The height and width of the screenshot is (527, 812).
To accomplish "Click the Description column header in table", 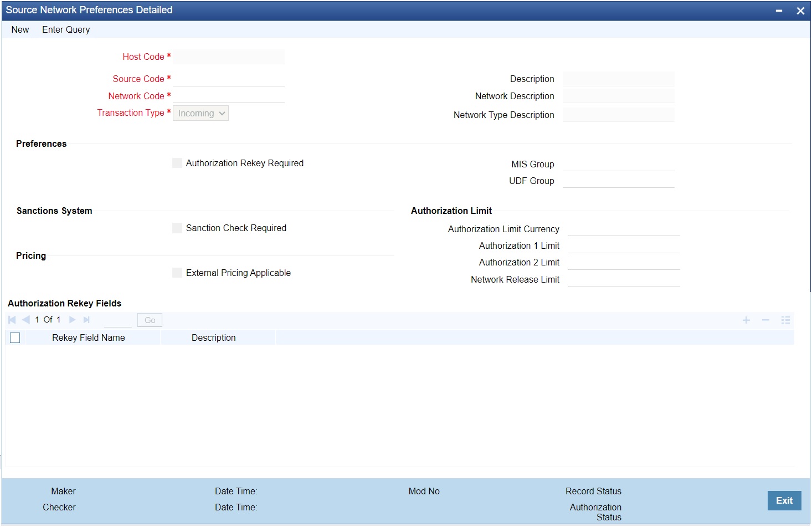I will click(x=214, y=337).
